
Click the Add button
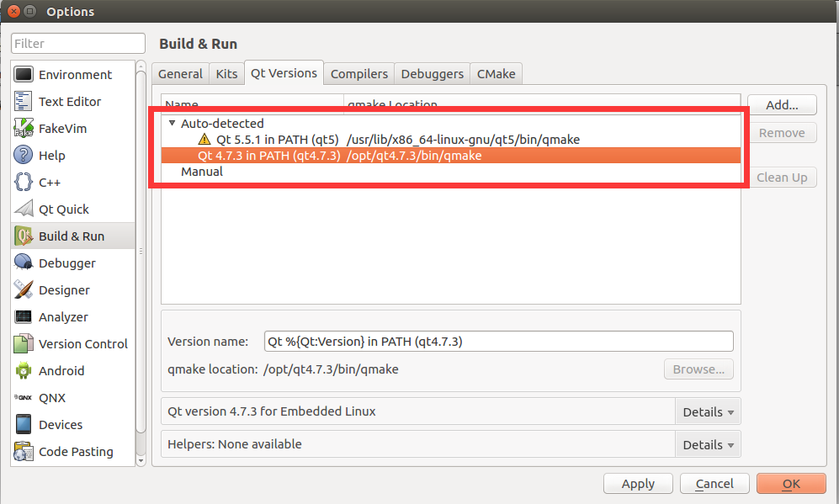click(782, 104)
